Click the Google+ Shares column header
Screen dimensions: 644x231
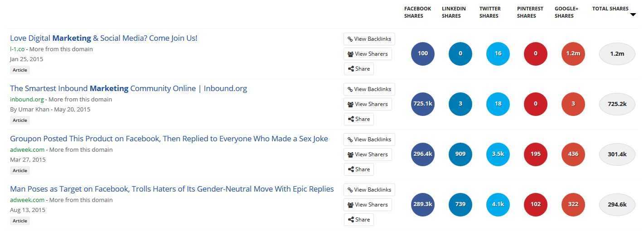point(566,12)
